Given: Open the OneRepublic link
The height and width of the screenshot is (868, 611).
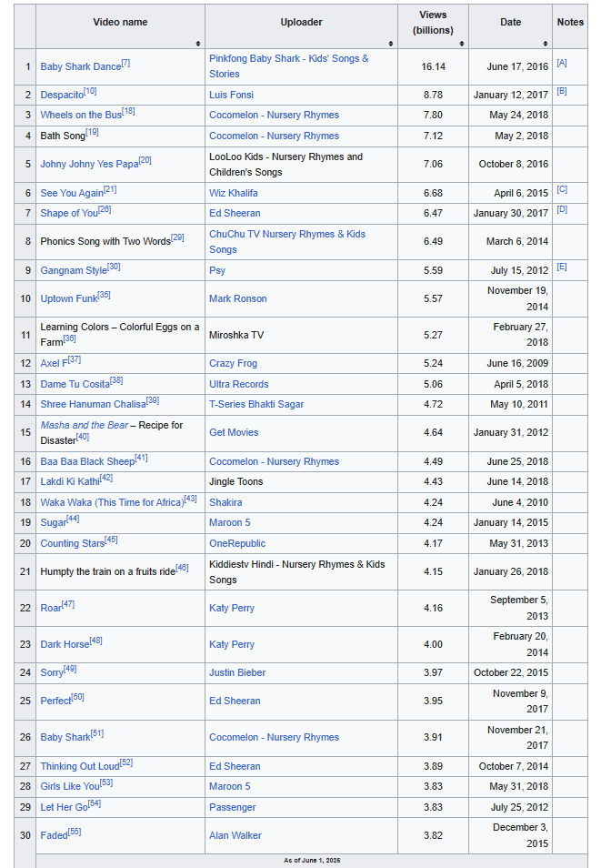Looking at the screenshot, I should 237,544.
